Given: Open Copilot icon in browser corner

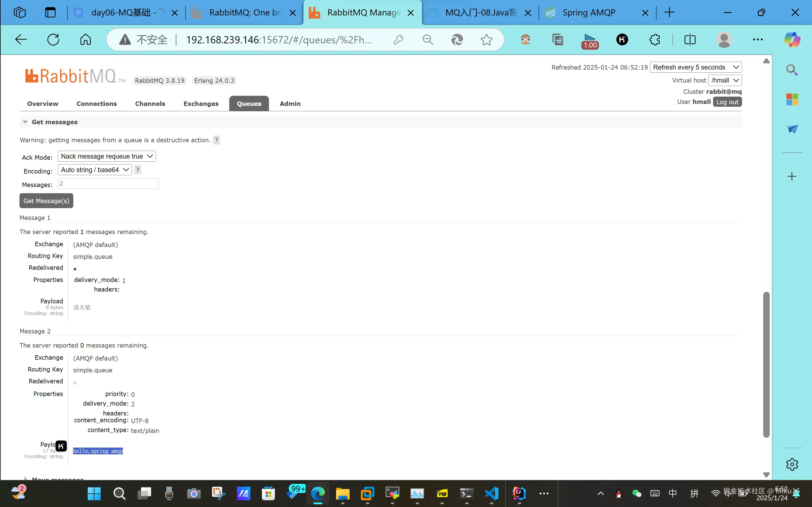Looking at the screenshot, I should (x=792, y=39).
